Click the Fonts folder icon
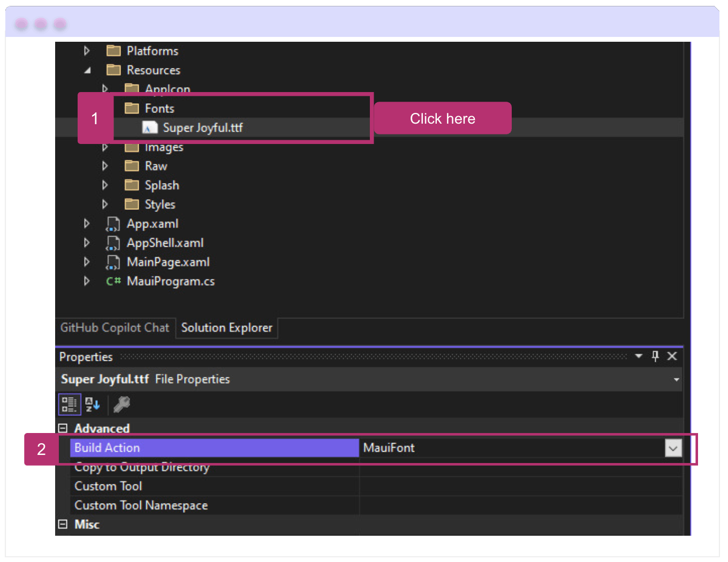Viewport: 728px width, 562px height. [131, 108]
